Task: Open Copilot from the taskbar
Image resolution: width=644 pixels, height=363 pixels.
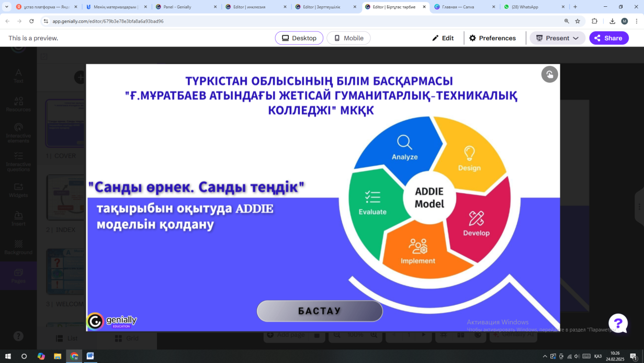Action: [41, 356]
